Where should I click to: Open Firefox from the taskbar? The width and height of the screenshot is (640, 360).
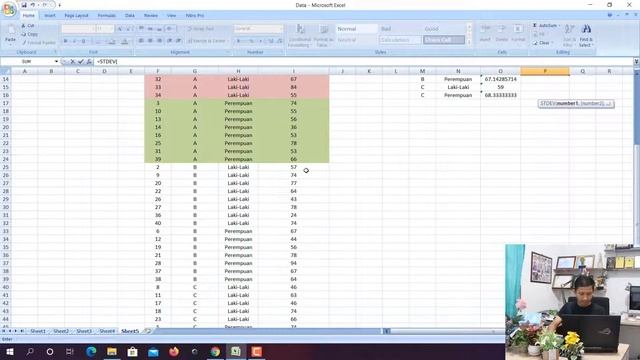(174, 351)
